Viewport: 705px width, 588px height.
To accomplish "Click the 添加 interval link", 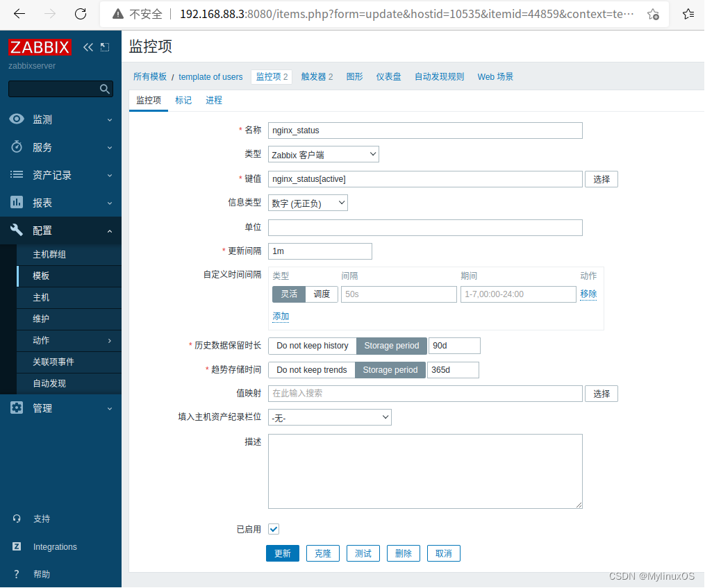I will coord(281,317).
